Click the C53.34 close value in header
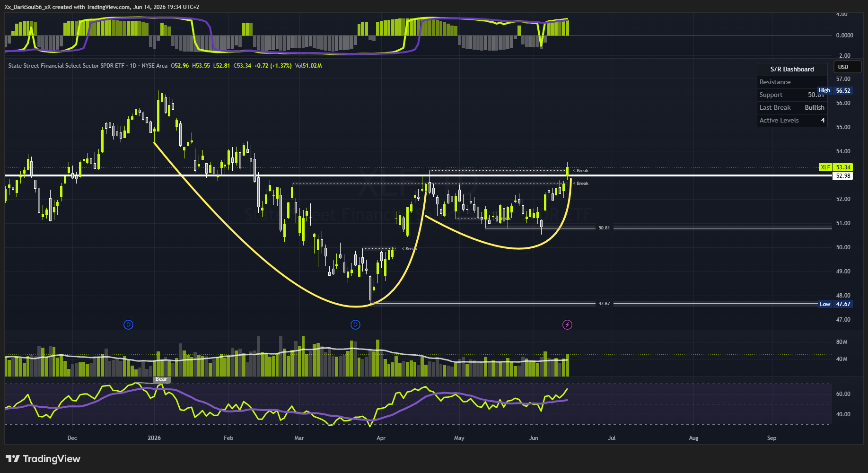This screenshot has height=473, width=868. coord(242,66)
